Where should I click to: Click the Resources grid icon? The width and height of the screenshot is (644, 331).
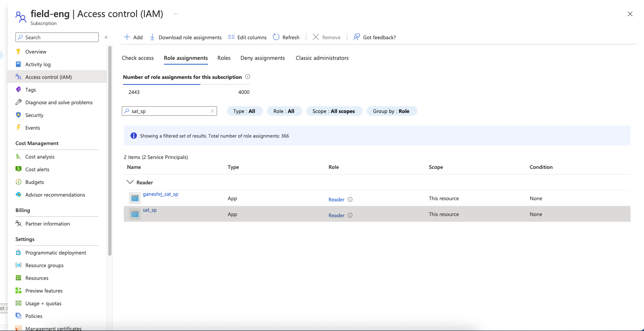(x=18, y=278)
